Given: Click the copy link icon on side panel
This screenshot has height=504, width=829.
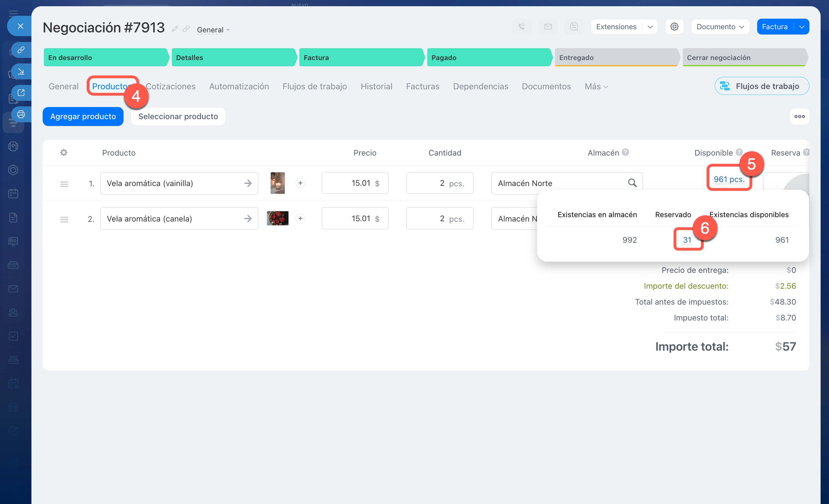Looking at the screenshot, I should coord(21,50).
